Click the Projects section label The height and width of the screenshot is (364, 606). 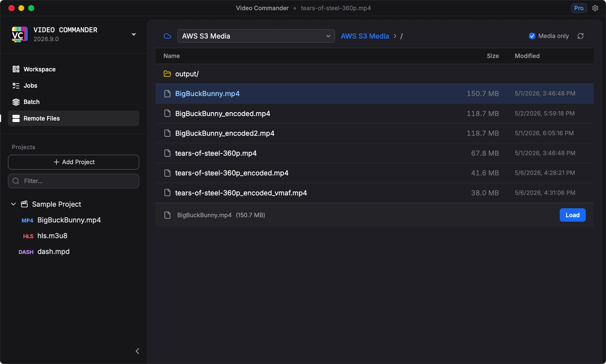coord(24,147)
